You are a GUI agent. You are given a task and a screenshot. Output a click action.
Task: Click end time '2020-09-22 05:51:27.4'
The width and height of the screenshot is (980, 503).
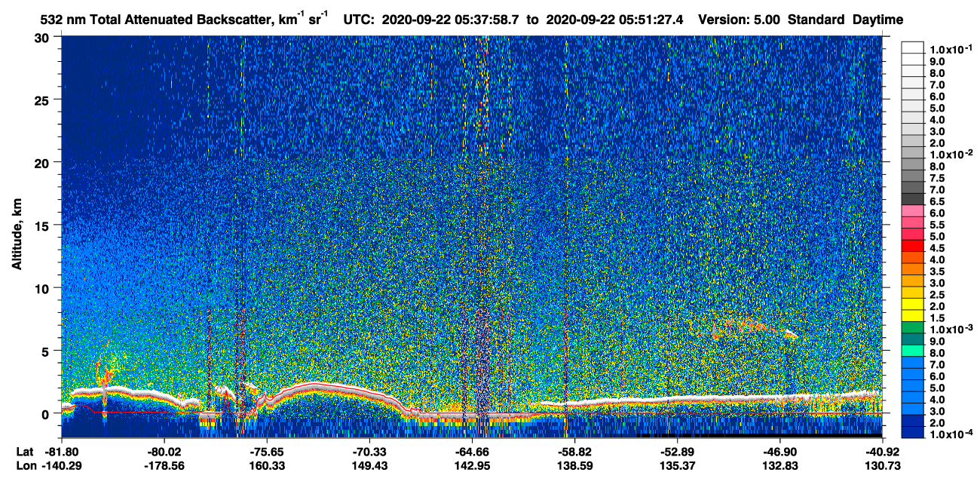[615, 20]
